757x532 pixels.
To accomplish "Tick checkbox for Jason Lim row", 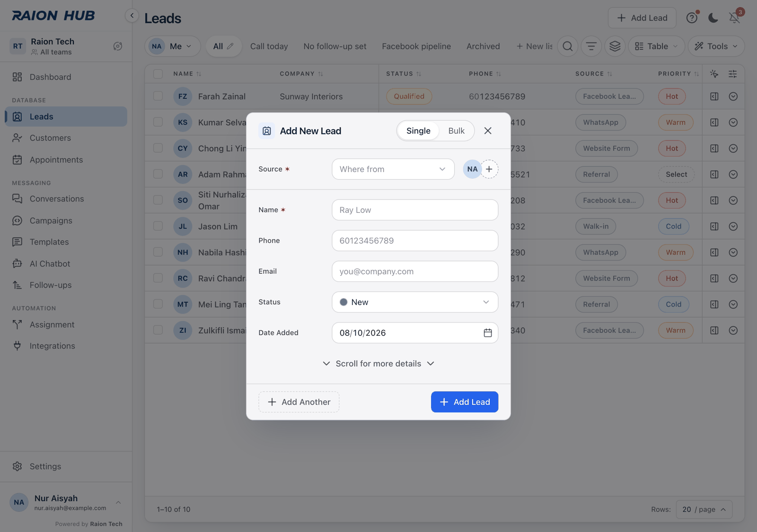I will tap(158, 226).
